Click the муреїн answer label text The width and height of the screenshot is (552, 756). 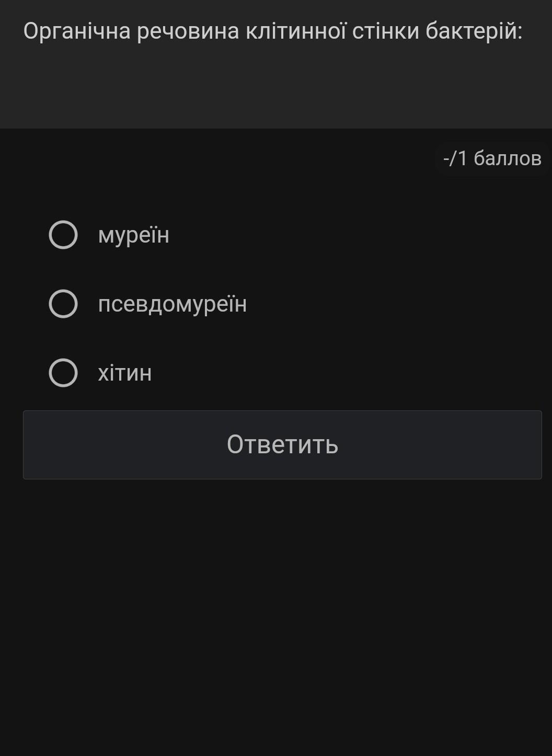pos(133,235)
